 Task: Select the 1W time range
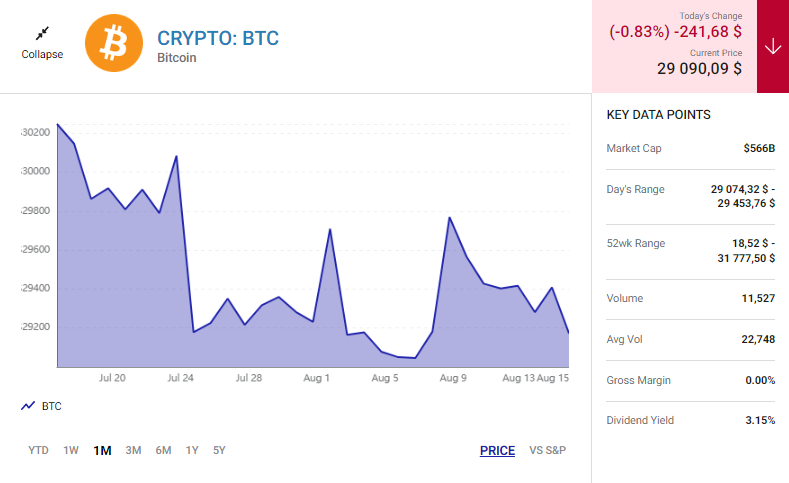pos(71,450)
